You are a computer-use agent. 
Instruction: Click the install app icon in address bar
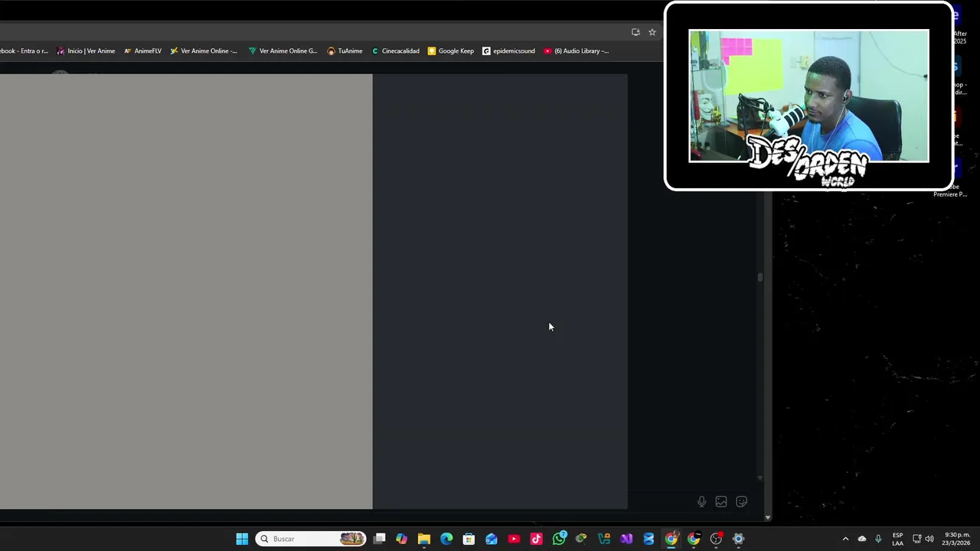pos(635,32)
